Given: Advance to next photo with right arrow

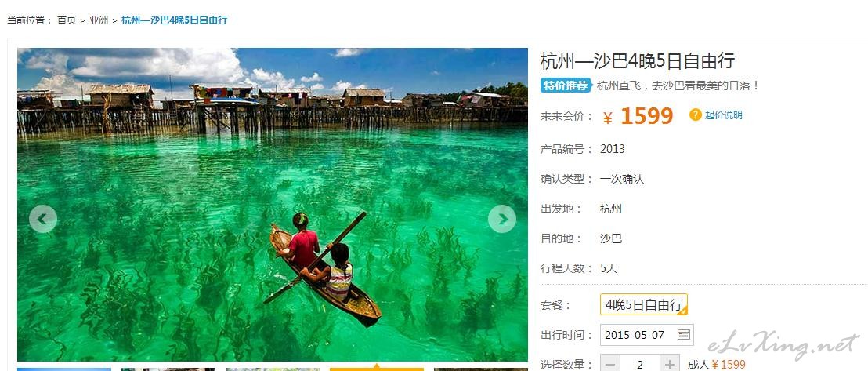Looking at the screenshot, I should tap(502, 219).
